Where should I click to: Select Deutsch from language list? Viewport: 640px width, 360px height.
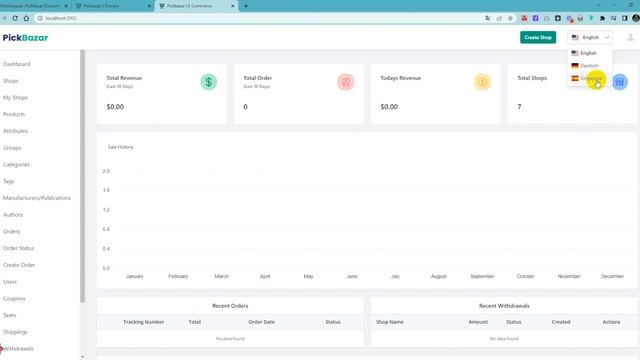pyautogui.click(x=589, y=66)
